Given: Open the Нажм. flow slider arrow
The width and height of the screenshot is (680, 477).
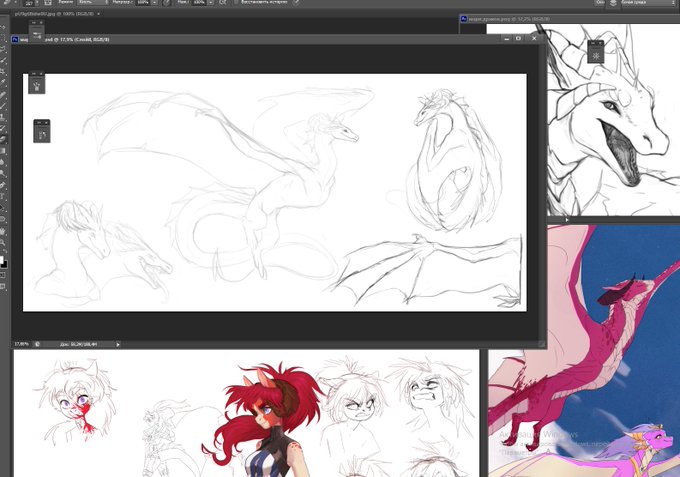Looking at the screenshot, I should coord(211,2).
